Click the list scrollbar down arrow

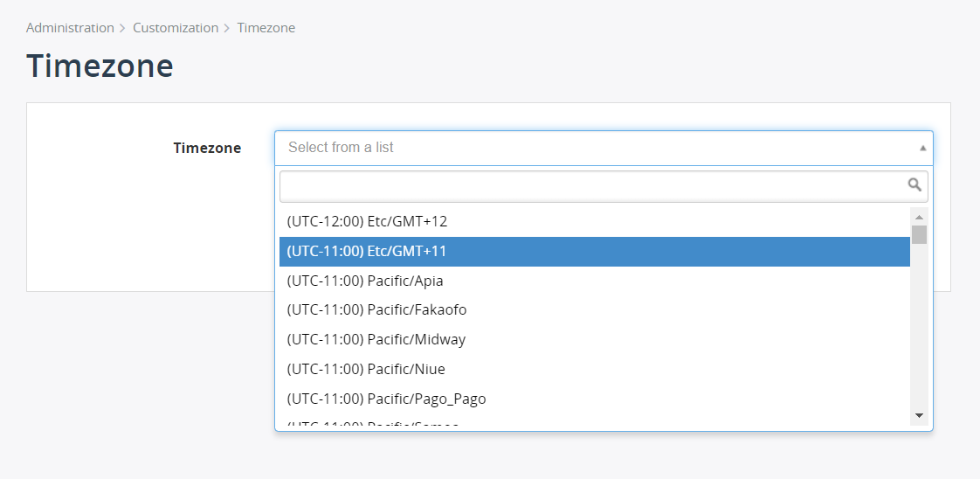coord(919,416)
